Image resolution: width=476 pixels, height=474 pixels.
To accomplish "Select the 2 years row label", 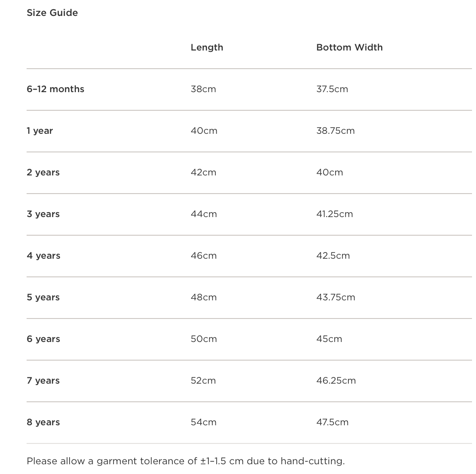I will point(43,172).
